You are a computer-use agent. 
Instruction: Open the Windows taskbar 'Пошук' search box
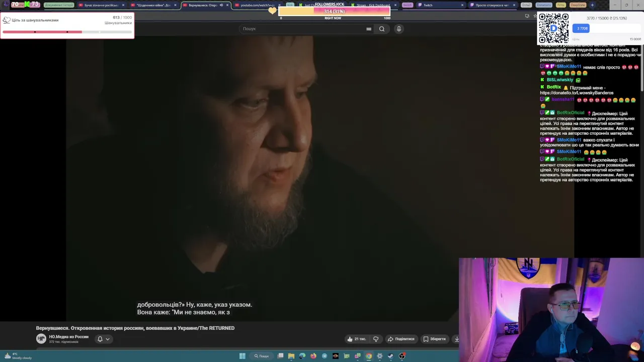[262, 356]
